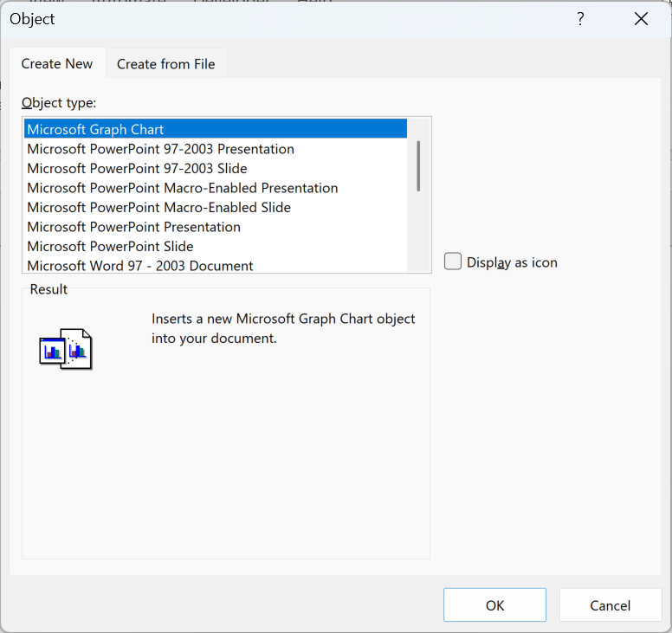Image resolution: width=672 pixels, height=633 pixels.
Task: Choose Microsoft PowerPoint 97-2003 Presentation
Action: (216, 149)
